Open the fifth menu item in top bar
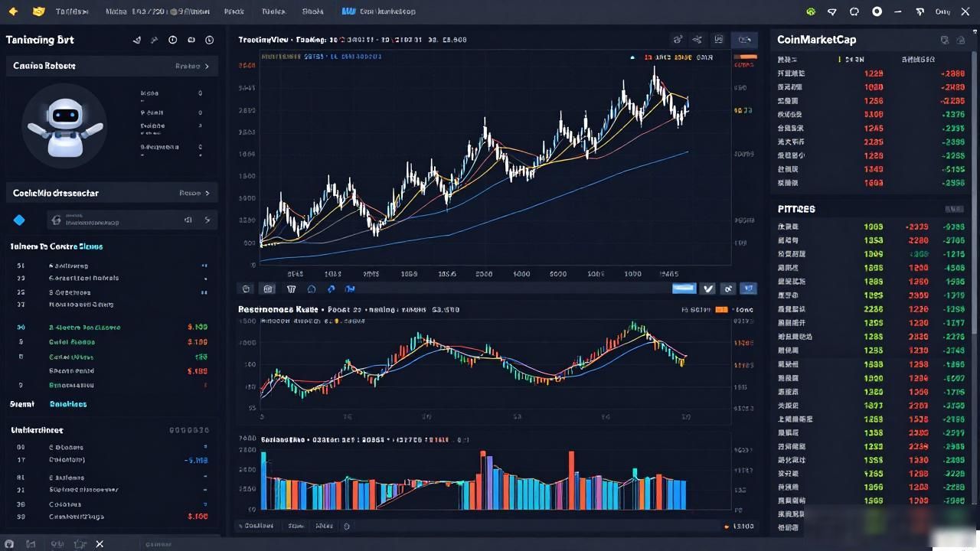The width and height of the screenshot is (980, 551). [x=312, y=11]
